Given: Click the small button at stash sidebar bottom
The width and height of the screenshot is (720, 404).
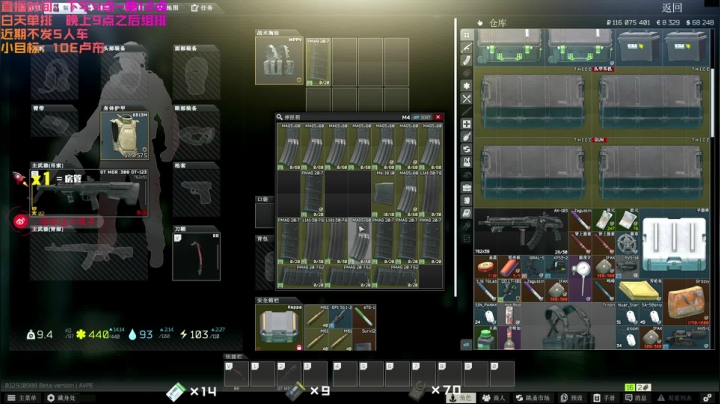Looking at the screenshot, I should tap(466, 344).
